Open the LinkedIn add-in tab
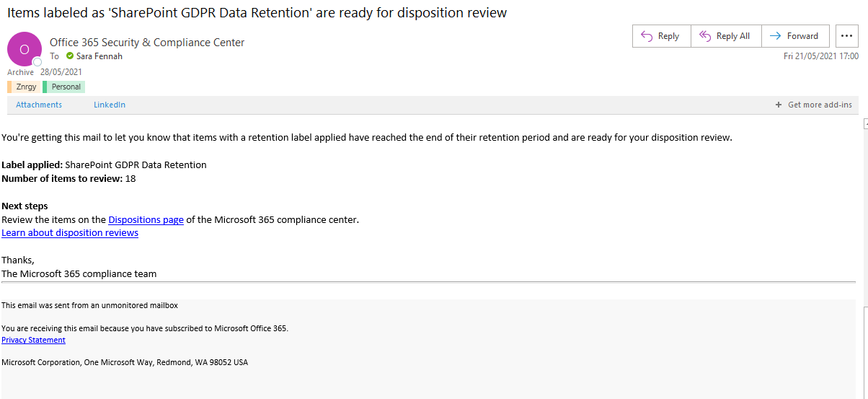868x399 pixels. click(110, 105)
